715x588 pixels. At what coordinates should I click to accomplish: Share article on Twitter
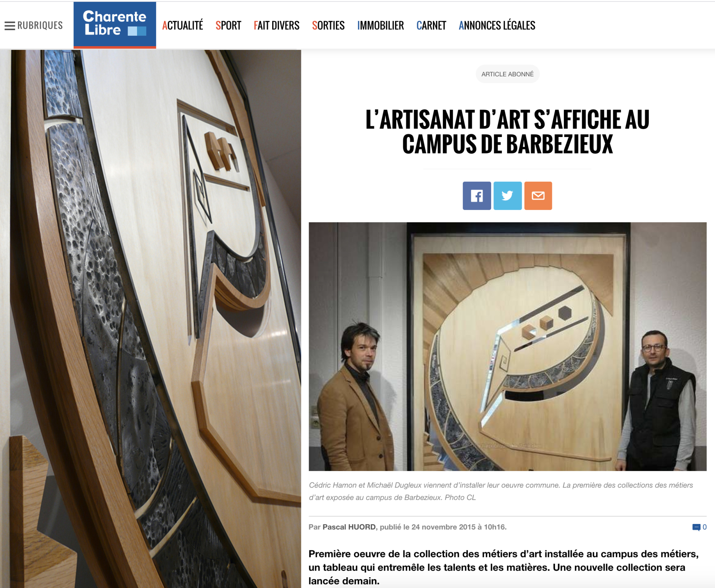(x=508, y=196)
